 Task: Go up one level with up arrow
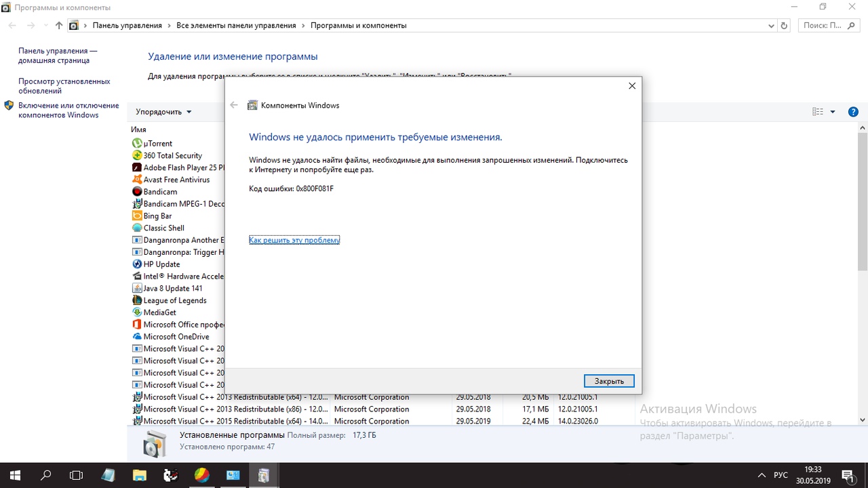(x=59, y=26)
